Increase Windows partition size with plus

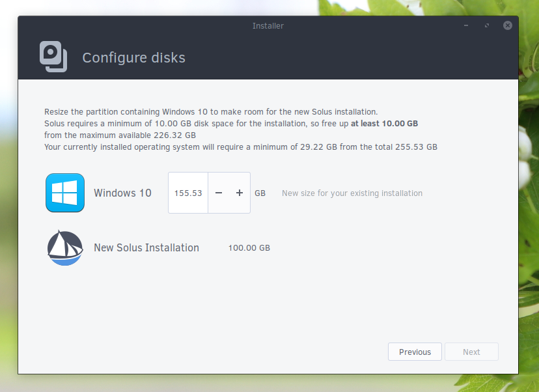click(240, 193)
